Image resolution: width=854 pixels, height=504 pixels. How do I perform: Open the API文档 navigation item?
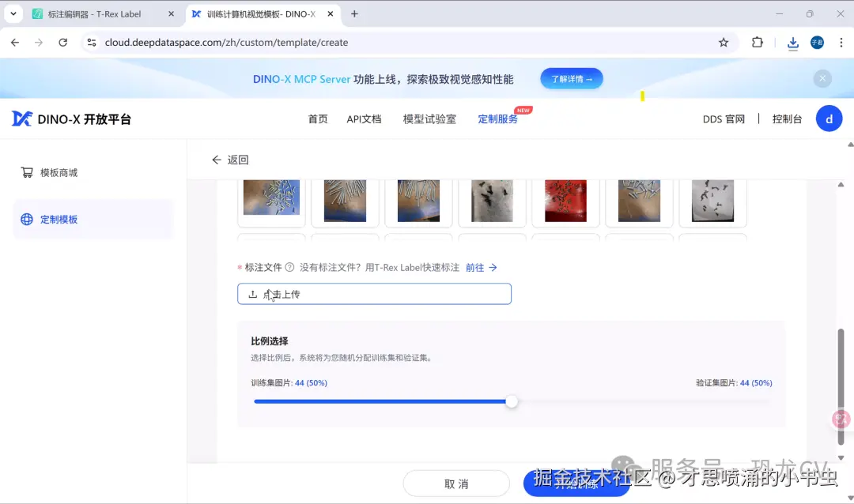364,118
